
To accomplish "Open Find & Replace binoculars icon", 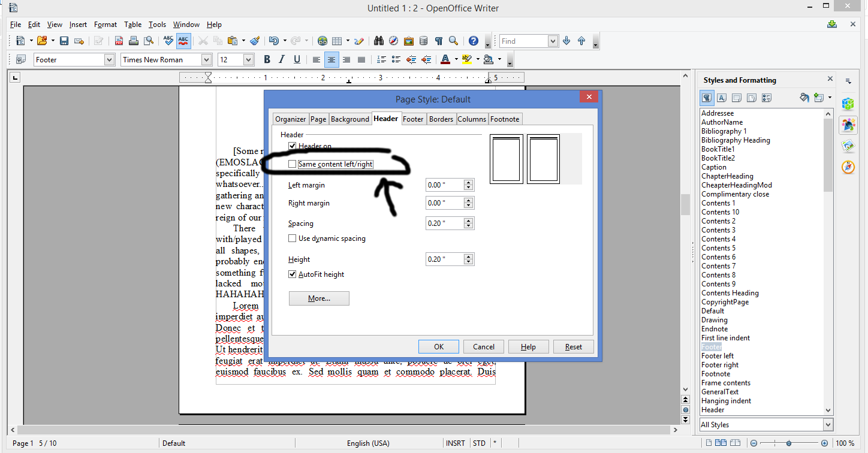I will coord(379,41).
